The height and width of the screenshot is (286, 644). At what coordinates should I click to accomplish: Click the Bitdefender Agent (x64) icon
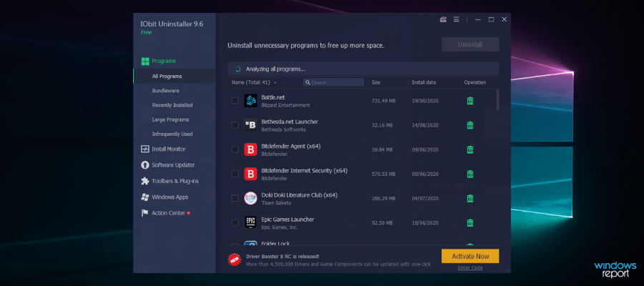click(250, 149)
